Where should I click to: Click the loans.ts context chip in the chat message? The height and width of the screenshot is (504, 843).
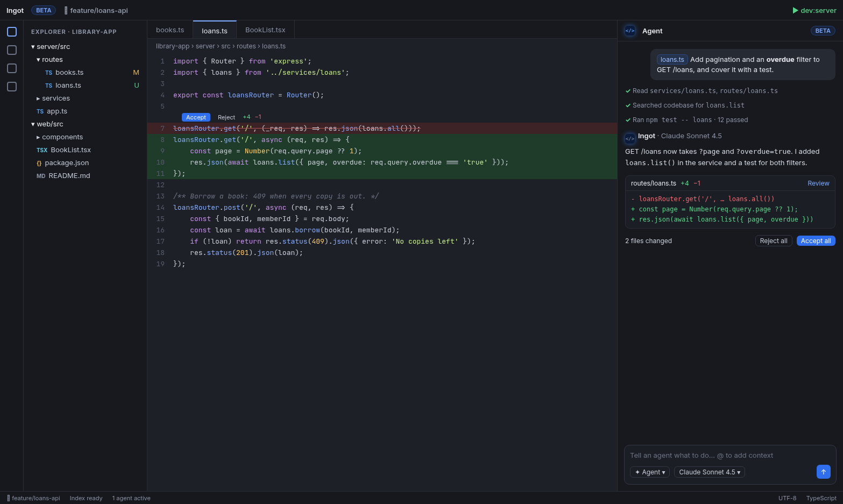point(672,60)
